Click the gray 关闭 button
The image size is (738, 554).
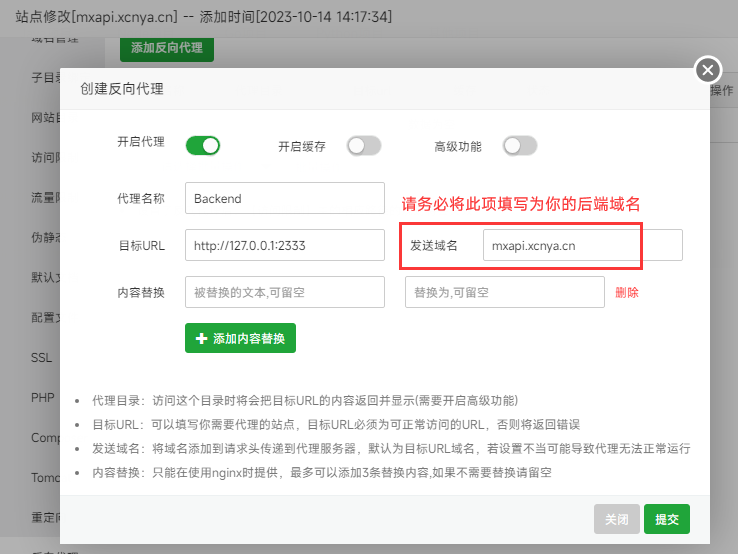click(x=617, y=519)
